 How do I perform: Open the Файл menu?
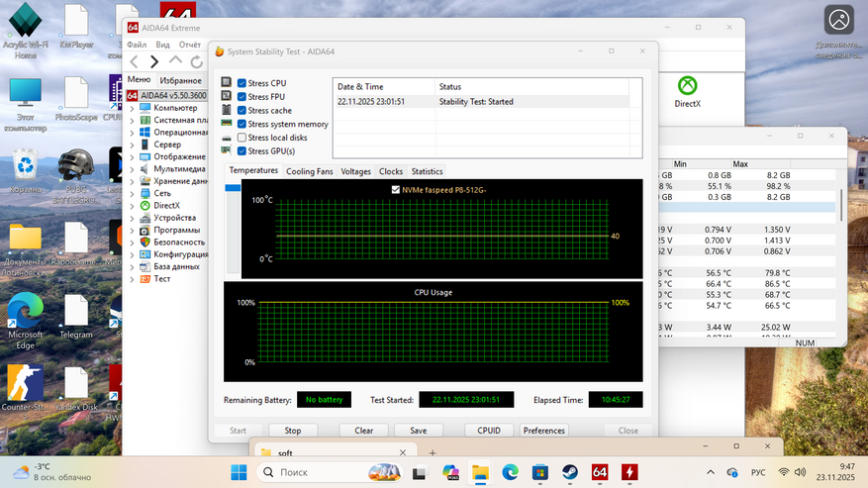tap(137, 45)
